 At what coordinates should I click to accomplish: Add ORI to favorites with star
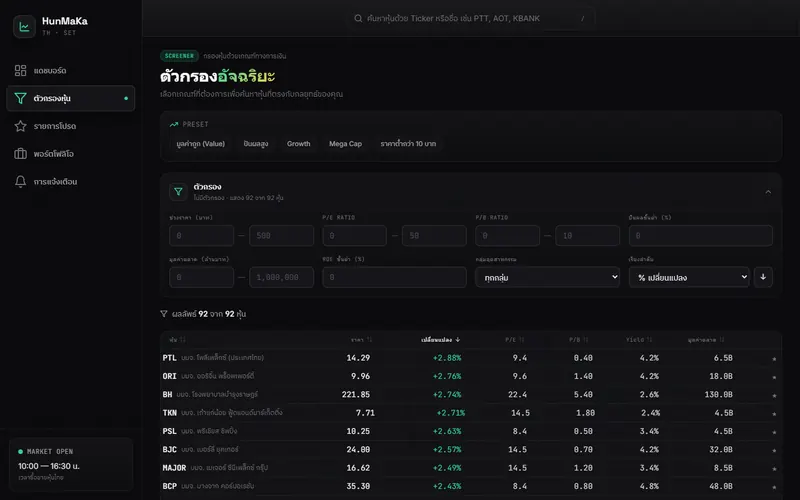774,377
